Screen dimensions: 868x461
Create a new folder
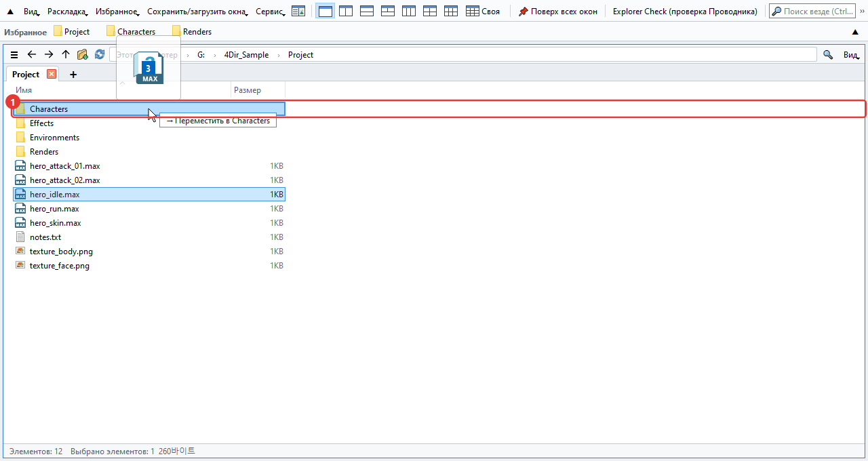[83, 55]
